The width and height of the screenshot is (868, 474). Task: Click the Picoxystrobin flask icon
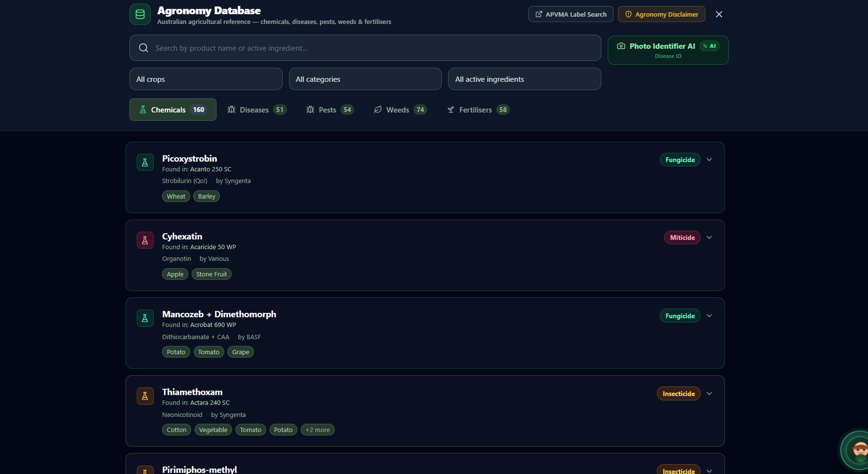[145, 162]
